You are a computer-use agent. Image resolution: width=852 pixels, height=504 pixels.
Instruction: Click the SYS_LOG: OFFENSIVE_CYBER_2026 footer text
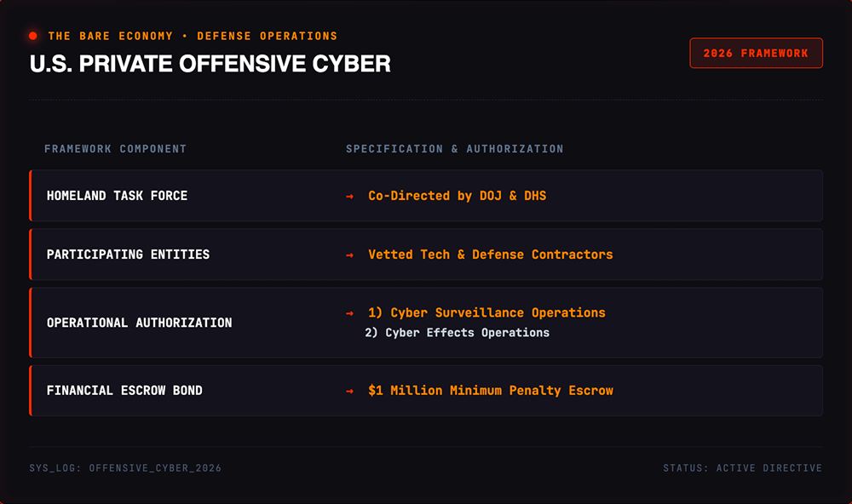pos(125,468)
